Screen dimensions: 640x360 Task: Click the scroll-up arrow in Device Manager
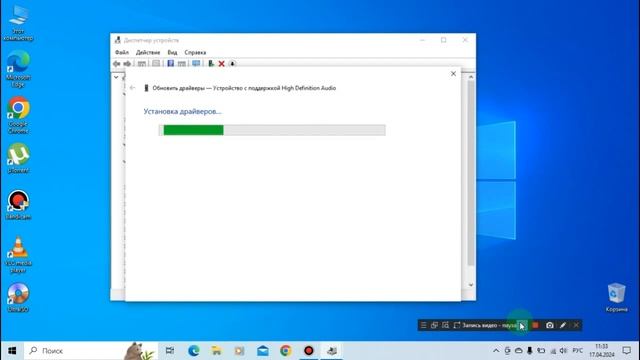471,77
